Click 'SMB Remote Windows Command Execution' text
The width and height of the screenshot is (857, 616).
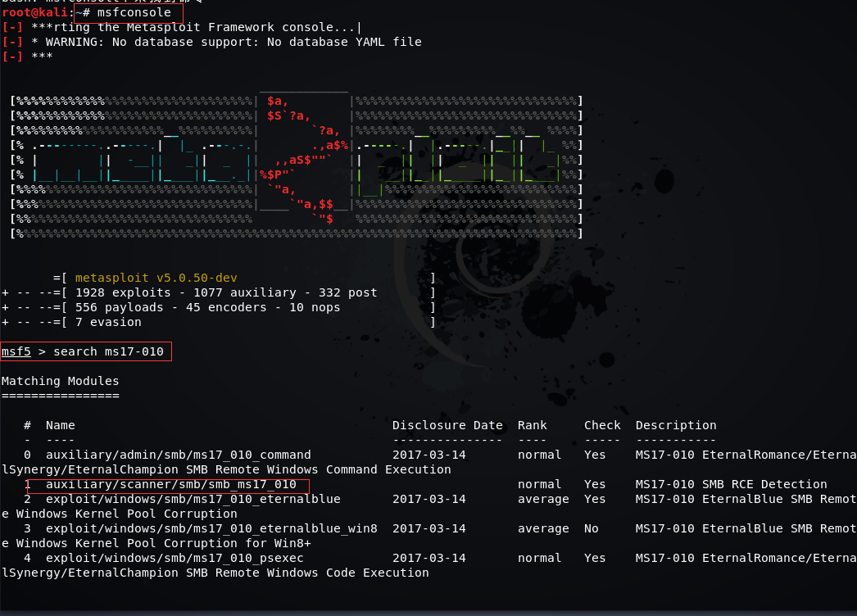point(319,469)
